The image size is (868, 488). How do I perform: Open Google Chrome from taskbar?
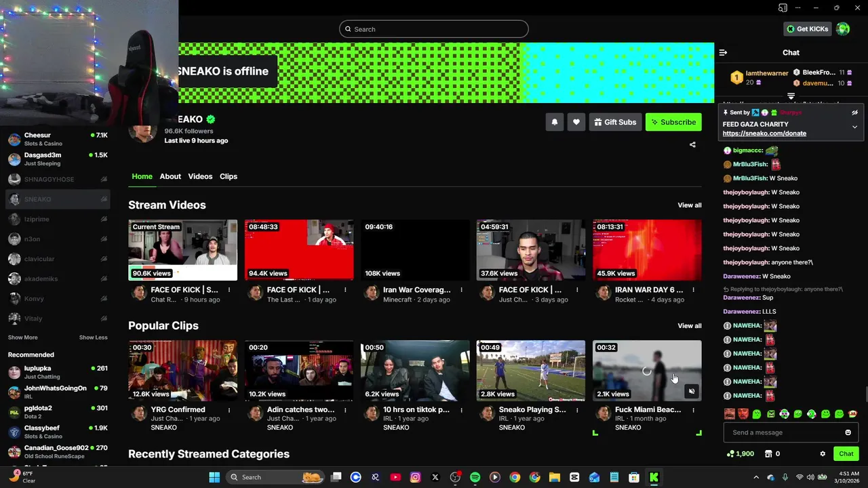coord(515,477)
